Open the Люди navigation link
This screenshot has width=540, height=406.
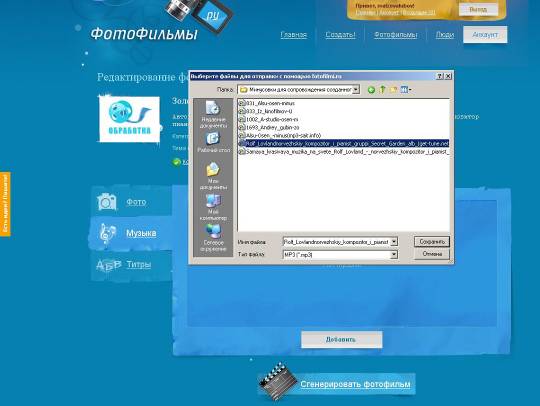(x=445, y=35)
